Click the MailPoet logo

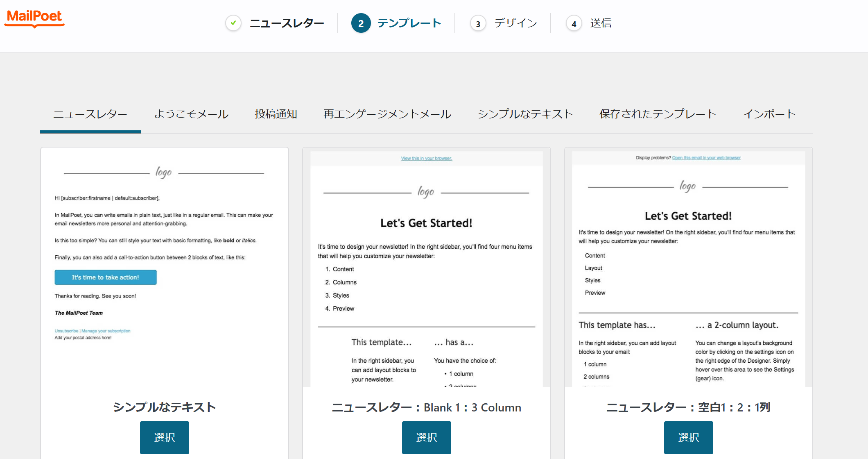(34, 18)
